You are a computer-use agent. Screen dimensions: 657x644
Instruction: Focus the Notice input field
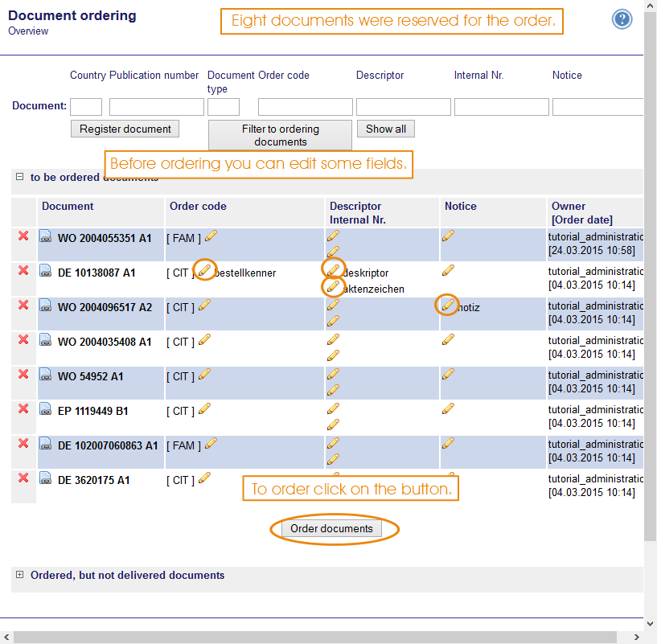[598, 107]
